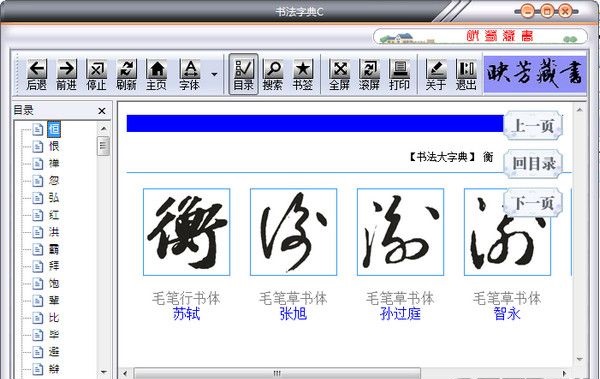
Task: Stop loading with the 停止 button
Action: point(96,75)
